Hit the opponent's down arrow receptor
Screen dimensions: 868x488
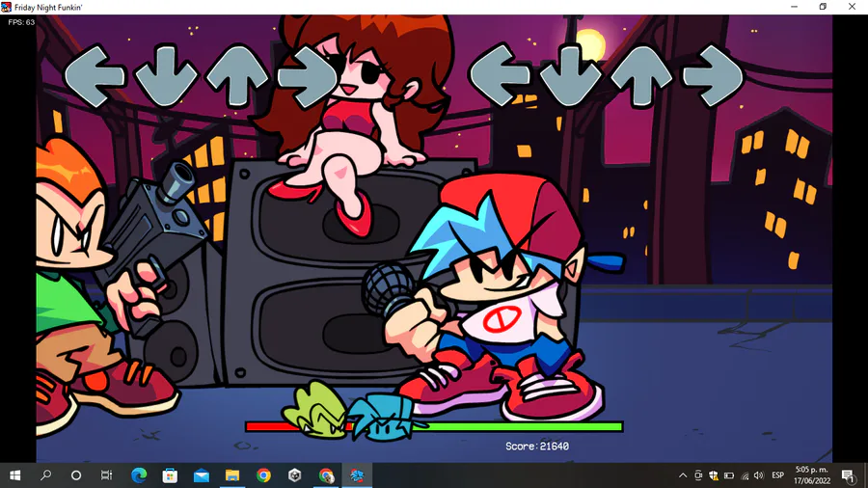pos(166,76)
